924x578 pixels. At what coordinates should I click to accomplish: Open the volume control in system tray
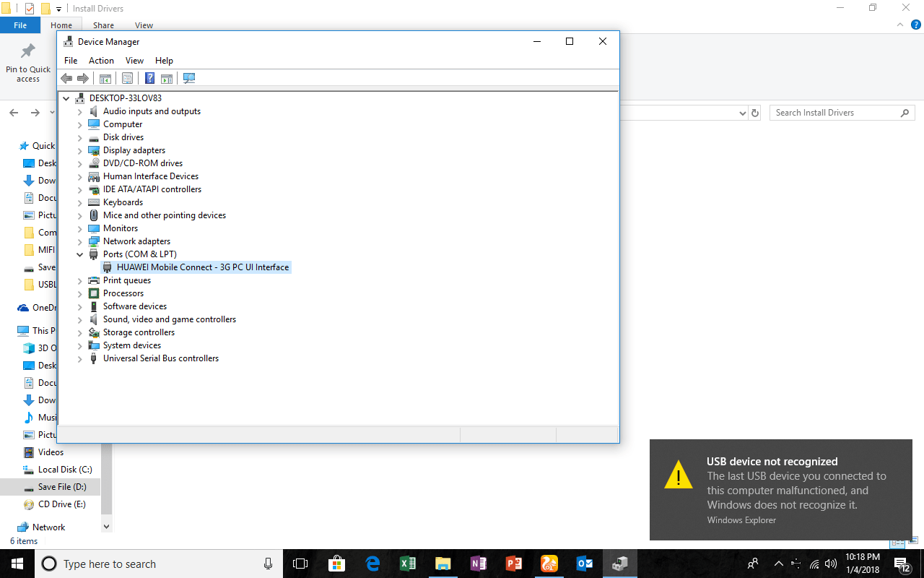pyautogui.click(x=831, y=564)
